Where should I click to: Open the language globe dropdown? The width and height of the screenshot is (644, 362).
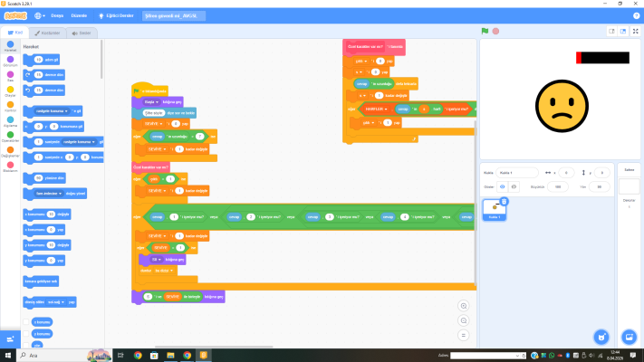tap(41, 15)
